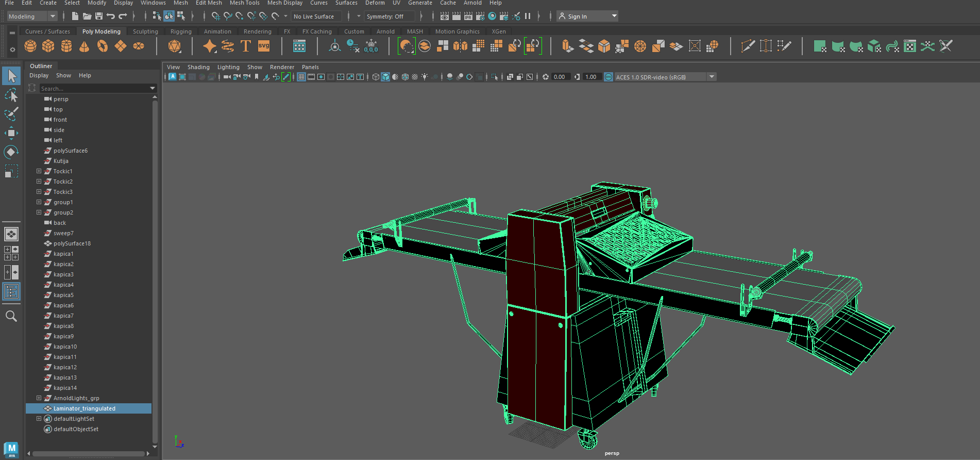Open the Mesh Tools menu
This screenshot has width=980, height=460.
[x=244, y=3]
